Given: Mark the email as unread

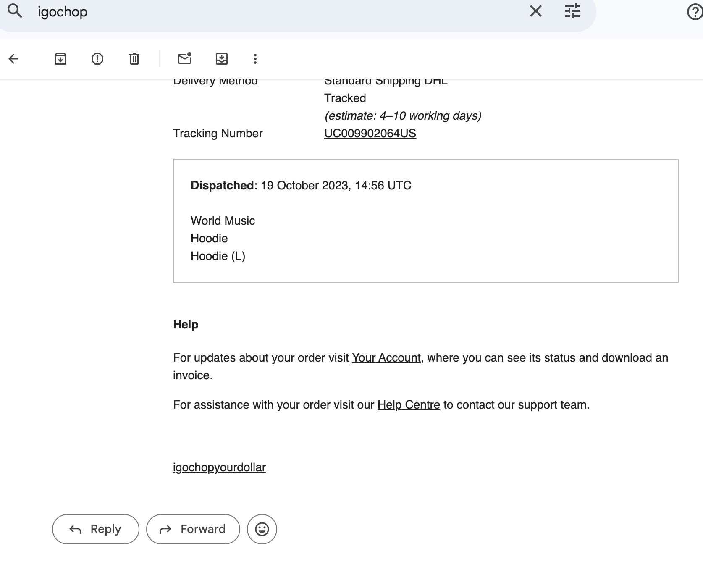Looking at the screenshot, I should coord(185,58).
